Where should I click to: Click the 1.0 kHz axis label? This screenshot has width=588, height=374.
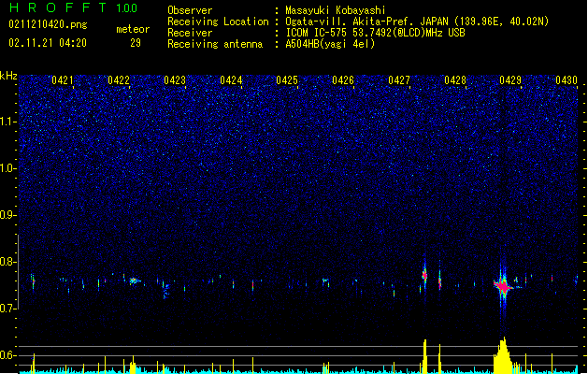pyautogui.click(x=8, y=168)
